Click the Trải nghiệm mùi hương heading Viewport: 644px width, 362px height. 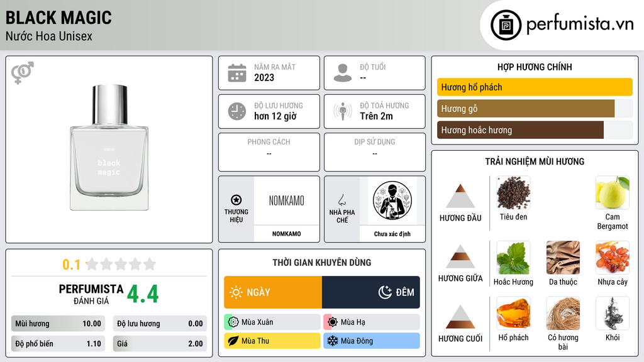(x=535, y=162)
